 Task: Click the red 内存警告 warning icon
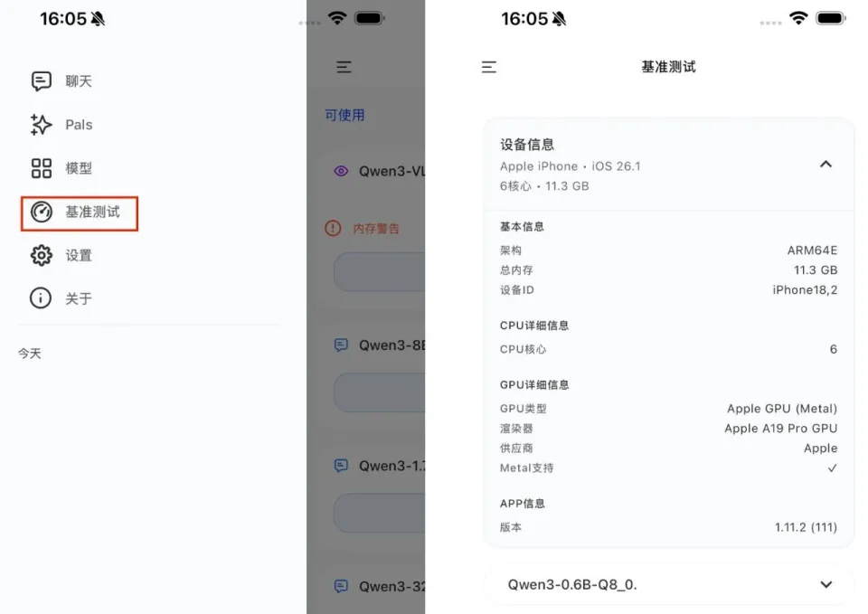(333, 228)
